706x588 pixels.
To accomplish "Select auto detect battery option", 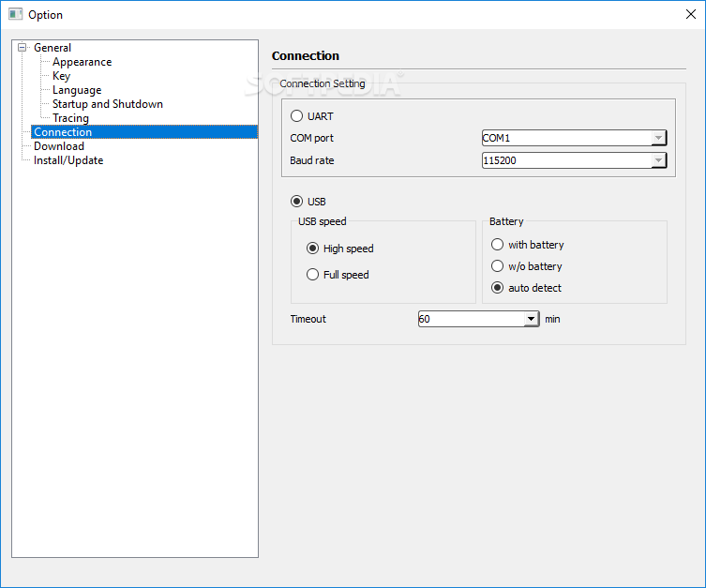I will [x=497, y=288].
